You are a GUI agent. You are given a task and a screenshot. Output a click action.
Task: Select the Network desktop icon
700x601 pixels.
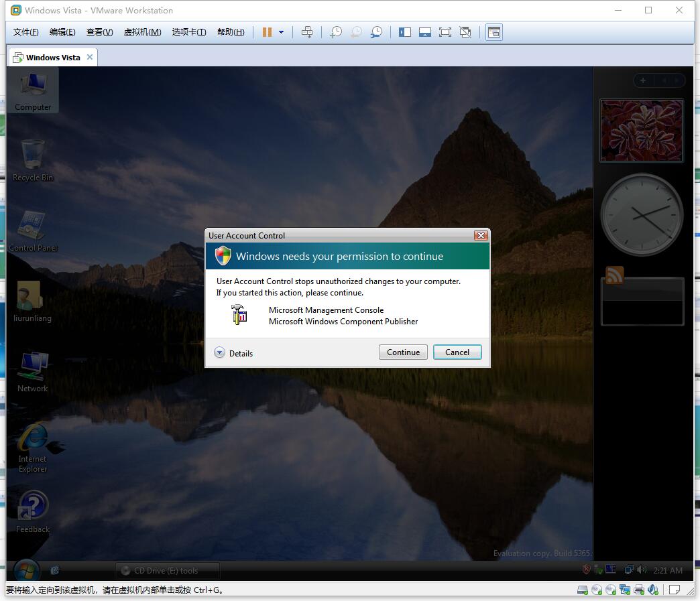[x=33, y=372]
